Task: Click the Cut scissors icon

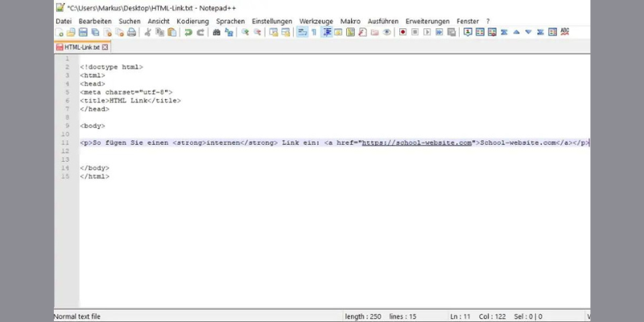Action: pyautogui.click(x=147, y=32)
